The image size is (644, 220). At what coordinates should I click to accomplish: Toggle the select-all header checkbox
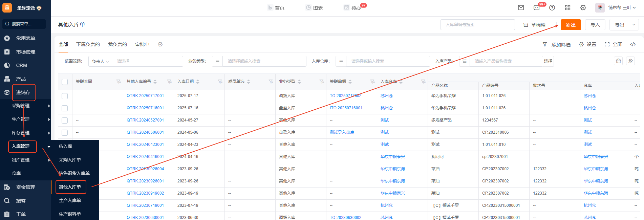point(65,82)
